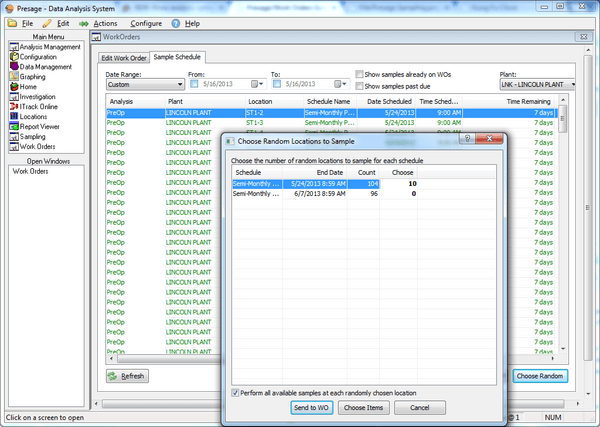Click the Refresh button

coord(127,376)
